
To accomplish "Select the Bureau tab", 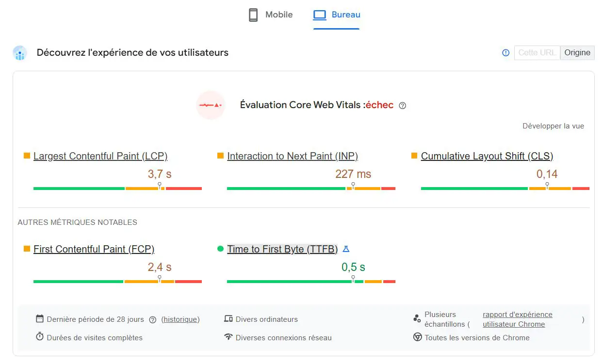I will [337, 15].
